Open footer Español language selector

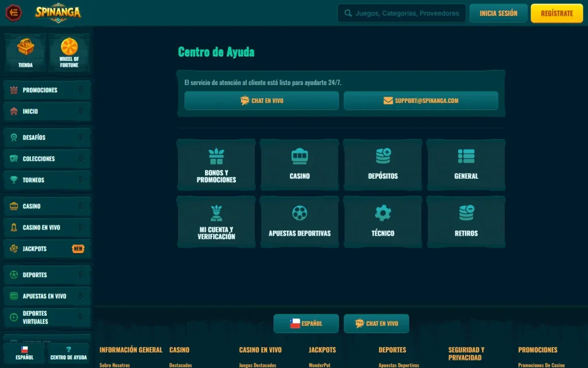306,323
